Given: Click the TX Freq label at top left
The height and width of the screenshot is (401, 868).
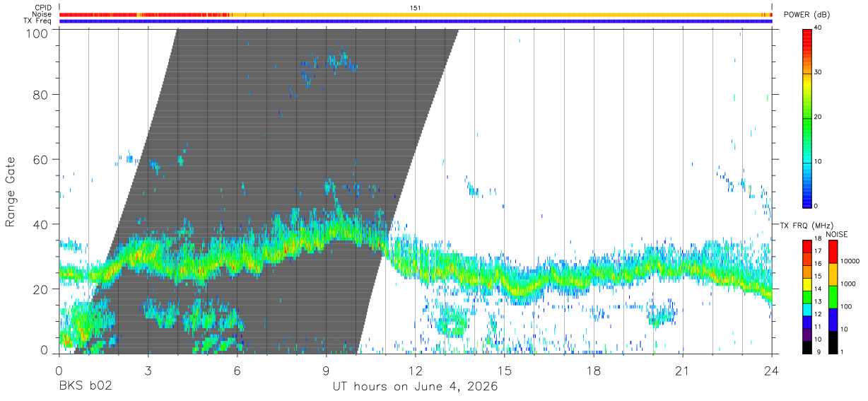Looking at the screenshot, I should [x=37, y=21].
